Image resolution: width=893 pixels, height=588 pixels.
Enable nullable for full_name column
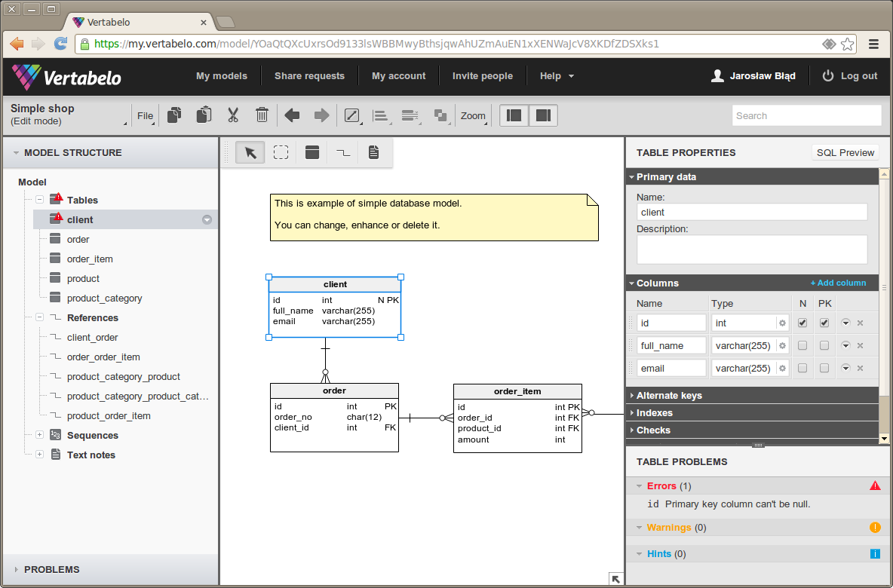pyautogui.click(x=802, y=345)
